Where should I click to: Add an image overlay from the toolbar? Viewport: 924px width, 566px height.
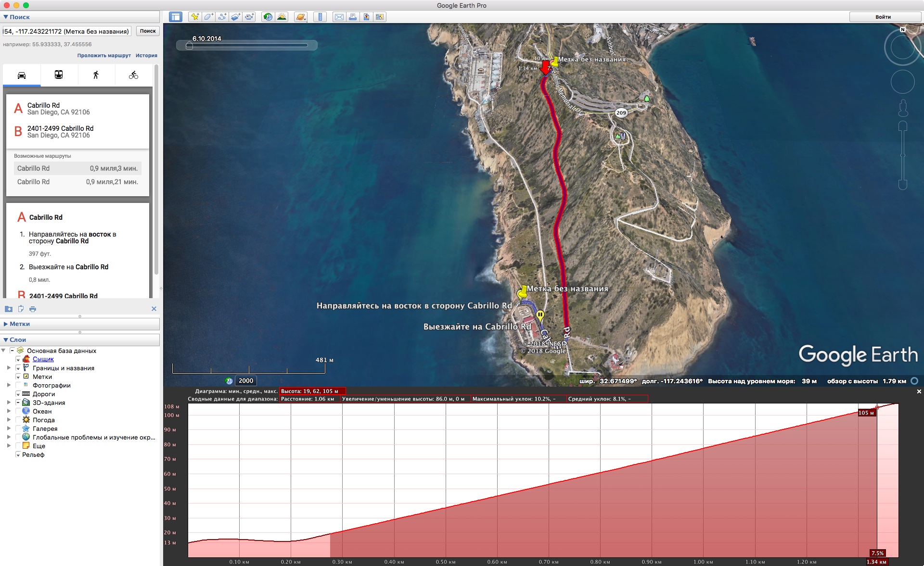click(235, 17)
